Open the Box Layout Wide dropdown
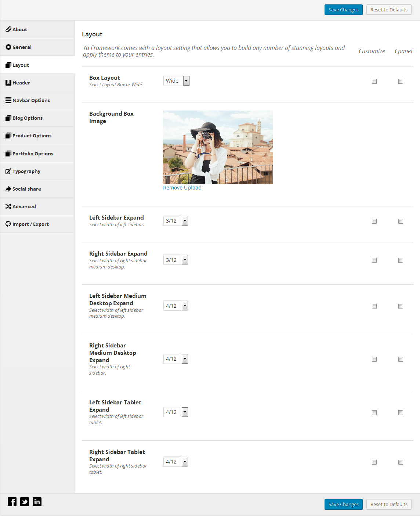 tap(177, 81)
